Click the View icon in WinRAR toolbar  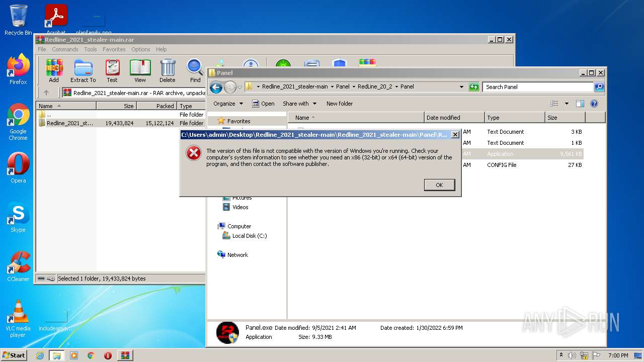140,71
